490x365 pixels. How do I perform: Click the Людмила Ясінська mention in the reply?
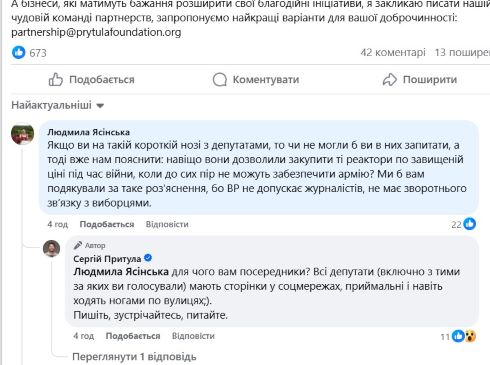point(121,272)
